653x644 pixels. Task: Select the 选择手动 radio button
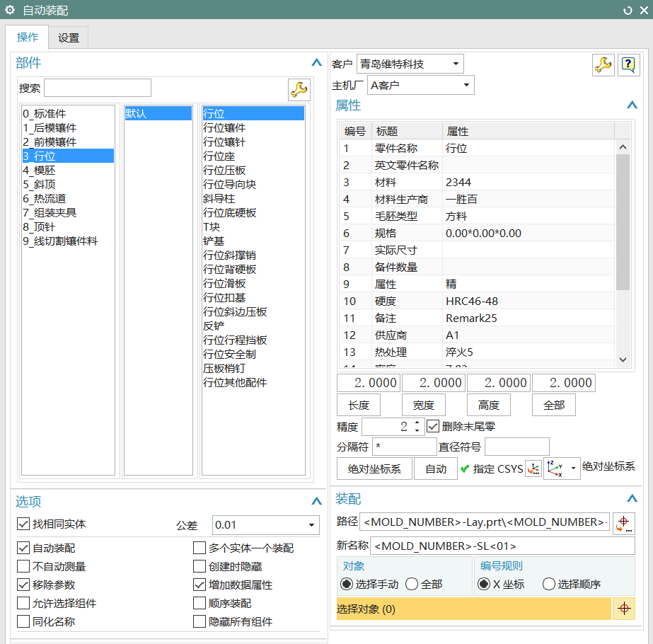click(x=347, y=584)
